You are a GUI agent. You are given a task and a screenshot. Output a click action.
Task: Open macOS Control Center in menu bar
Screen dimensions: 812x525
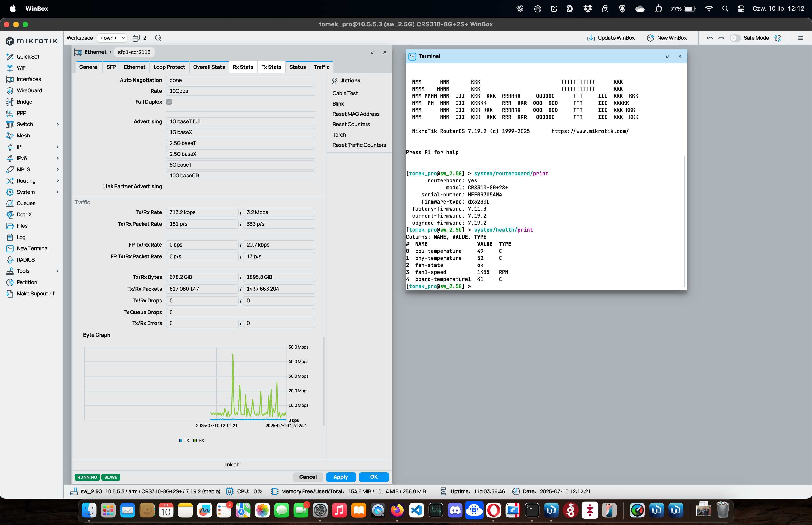pos(741,8)
